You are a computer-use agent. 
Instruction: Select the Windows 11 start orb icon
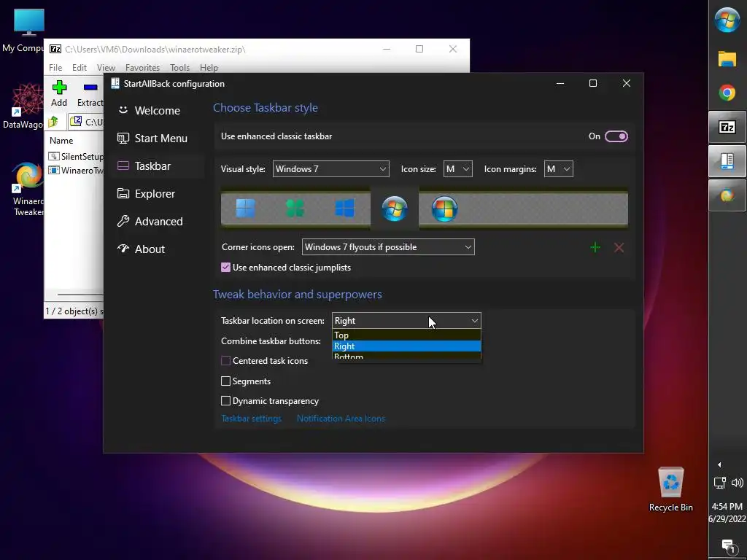tap(245, 209)
